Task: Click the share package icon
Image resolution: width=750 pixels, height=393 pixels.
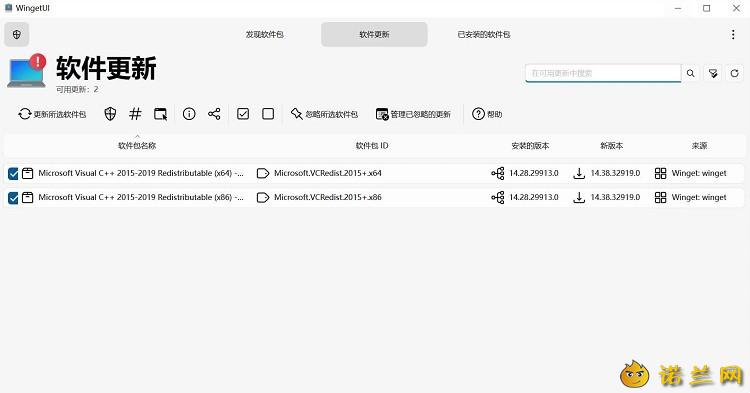Action: pos(214,114)
